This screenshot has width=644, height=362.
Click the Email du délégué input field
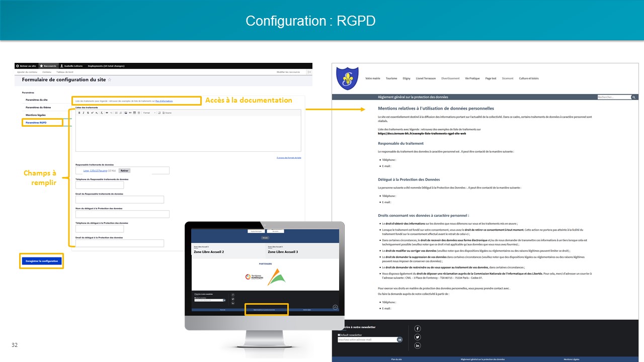point(120,243)
